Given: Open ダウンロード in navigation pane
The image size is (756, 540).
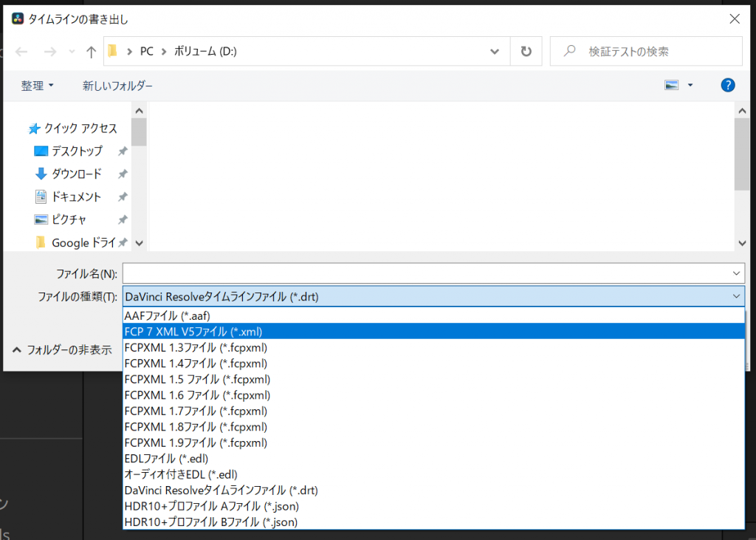Looking at the screenshot, I should 69,174.
